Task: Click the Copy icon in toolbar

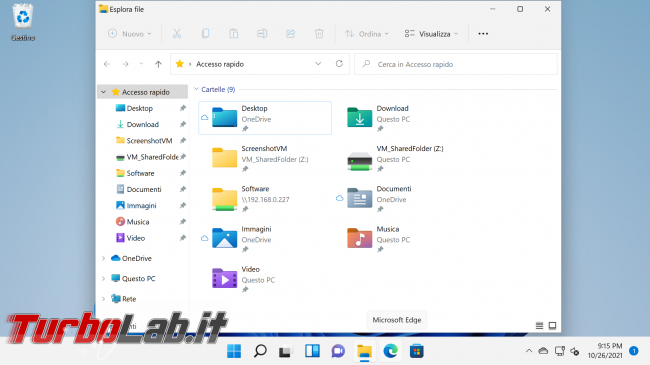Action: pyautogui.click(x=205, y=34)
